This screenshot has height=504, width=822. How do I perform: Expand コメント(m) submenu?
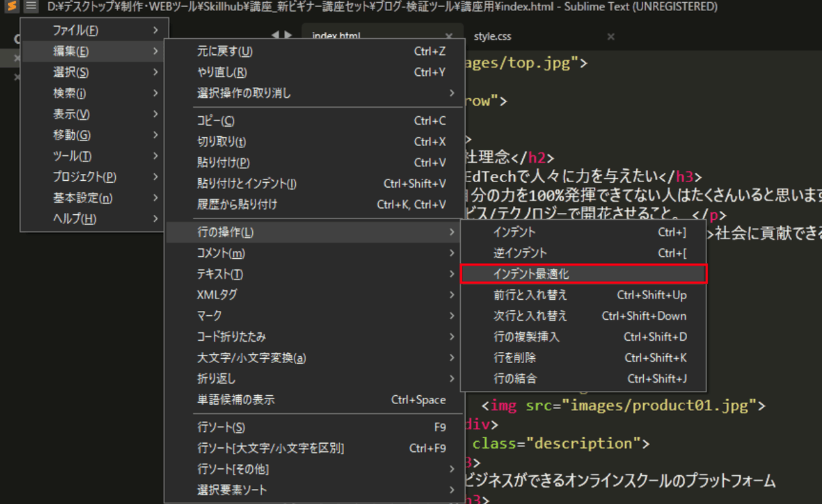312,253
